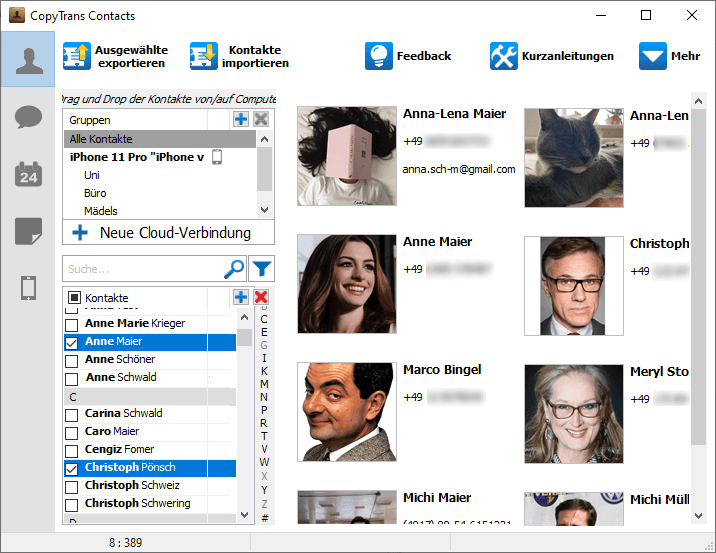The width and height of the screenshot is (716, 553).
Task: Click the contact cards scroll up arrow
Action: click(x=698, y=101)
